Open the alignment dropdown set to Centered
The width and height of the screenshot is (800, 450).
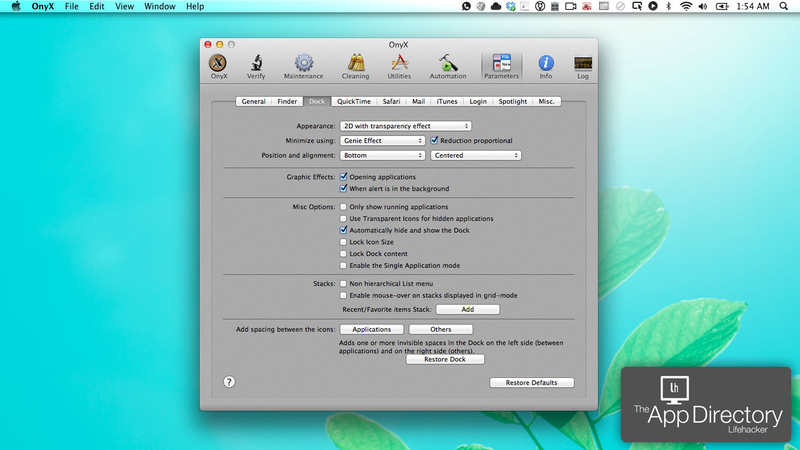pos(476,155)
